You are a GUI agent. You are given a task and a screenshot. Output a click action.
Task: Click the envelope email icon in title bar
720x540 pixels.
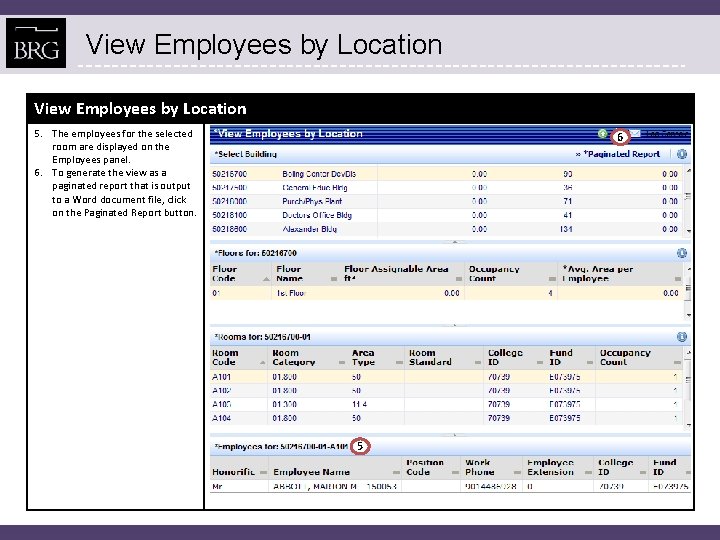point(635,134)
